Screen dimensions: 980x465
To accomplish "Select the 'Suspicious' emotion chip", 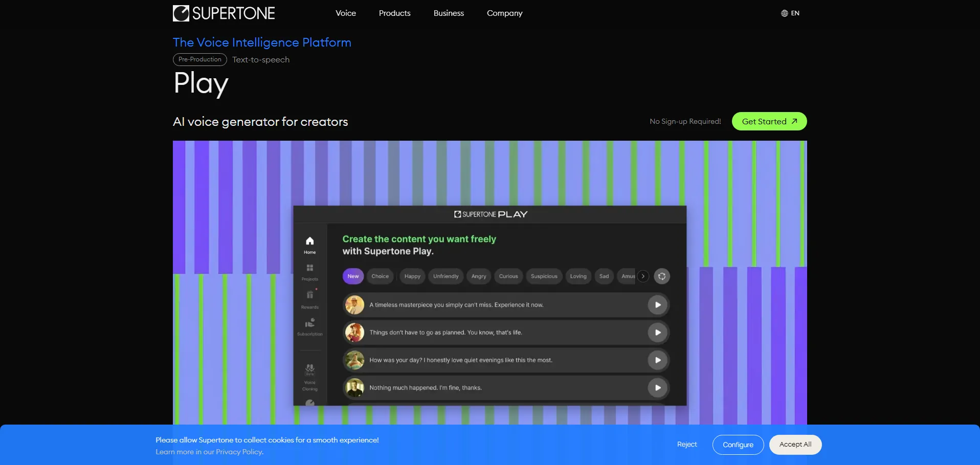I will (544, 276).
